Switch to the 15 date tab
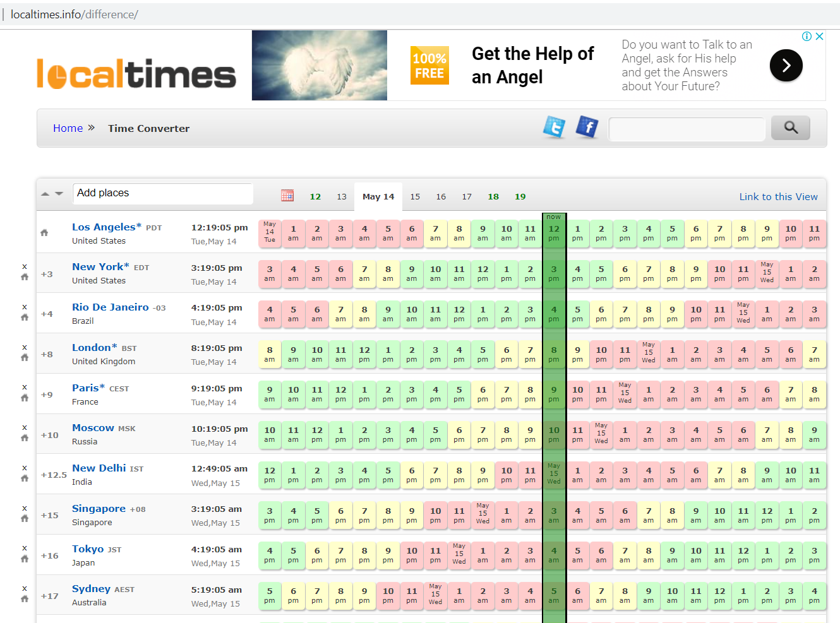This screenshot has height=623, width=840. point(415,196)
